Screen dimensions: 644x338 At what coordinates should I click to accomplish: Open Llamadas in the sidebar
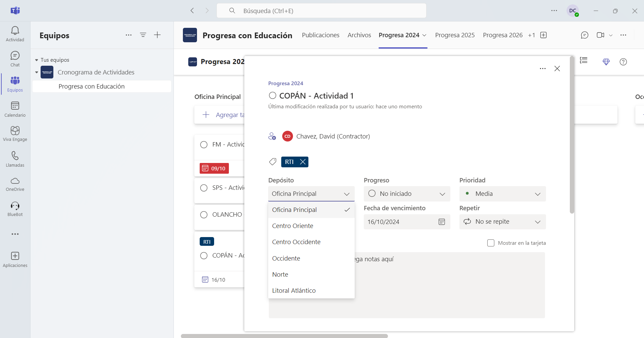coord(15,159)
